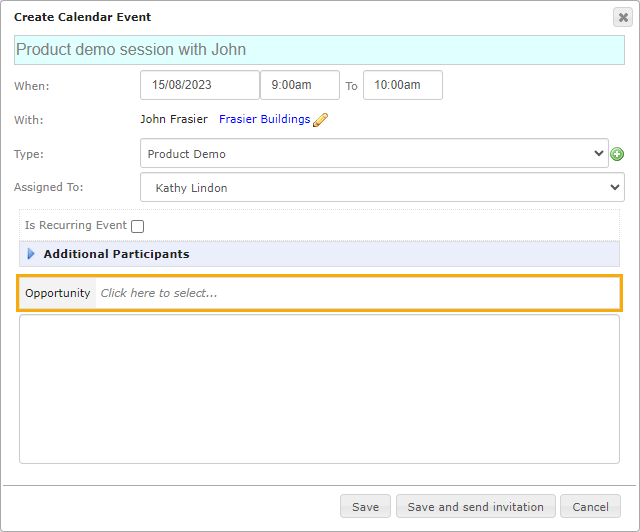This screenshot has width=640, height=532.
Task: Tick the Is Recurring Event checkbox
Action: [138, 226]
